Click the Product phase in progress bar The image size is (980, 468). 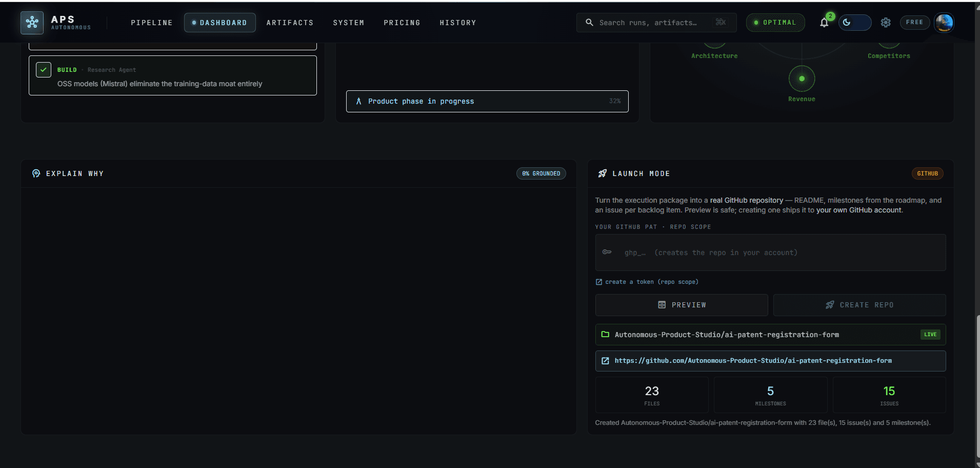tap(487, 101)
